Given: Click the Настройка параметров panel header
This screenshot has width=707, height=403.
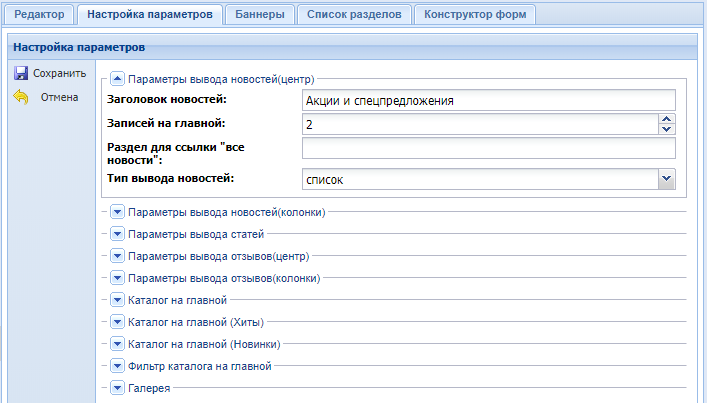Looking at the screenshot, I should (x=353, y=47).
